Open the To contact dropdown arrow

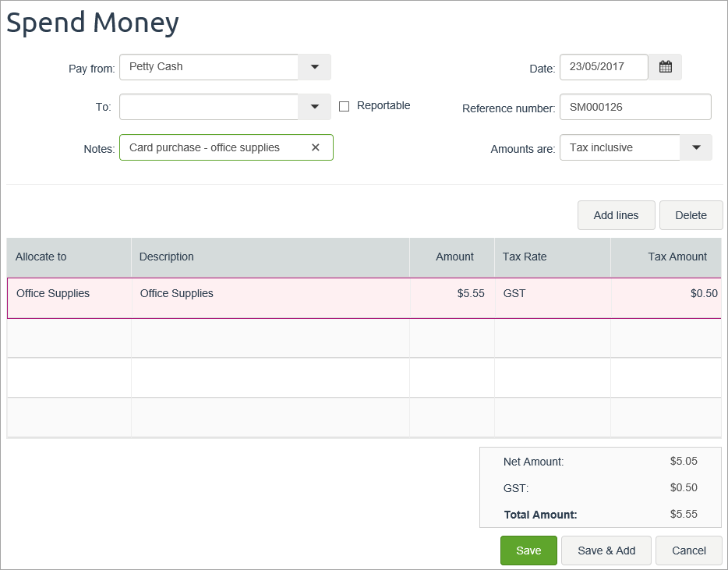click(314, 107)
